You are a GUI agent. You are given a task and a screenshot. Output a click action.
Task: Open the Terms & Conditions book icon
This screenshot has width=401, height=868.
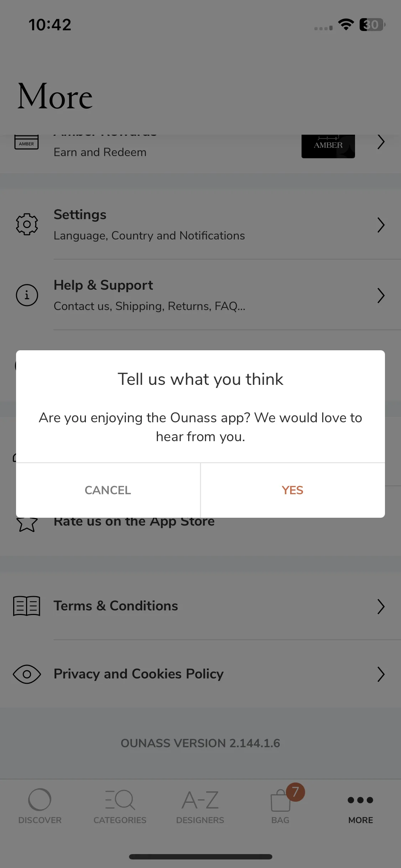click(x=27, y=606)
